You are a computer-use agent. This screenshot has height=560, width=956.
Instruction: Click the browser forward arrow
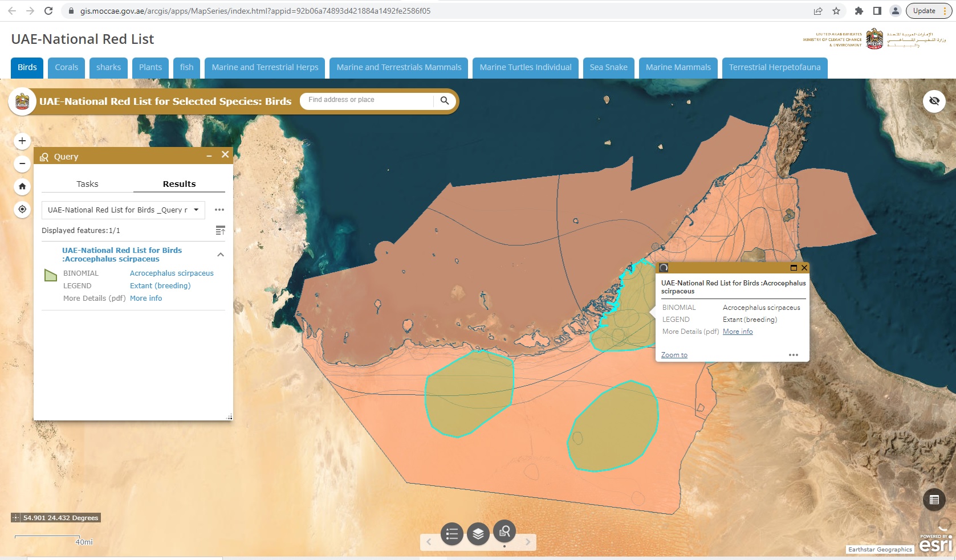click(30, 11)
